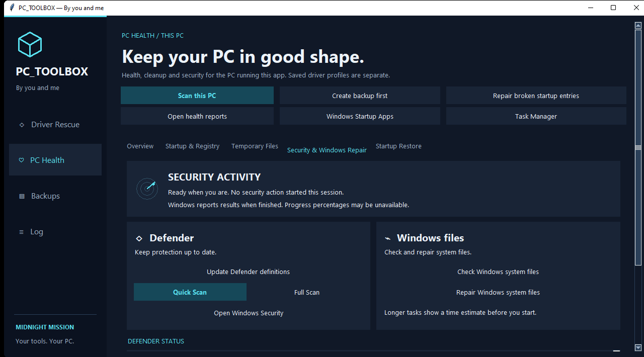Open the Driver Rescue section

(55, 124)
